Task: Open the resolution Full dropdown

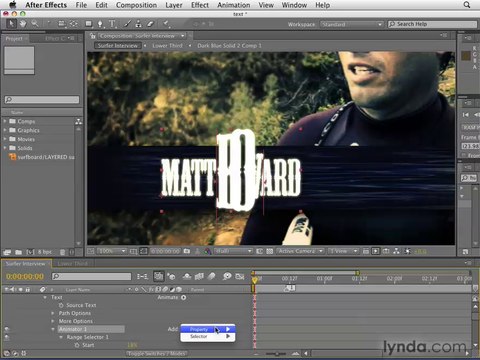Action: coord(233,251)
